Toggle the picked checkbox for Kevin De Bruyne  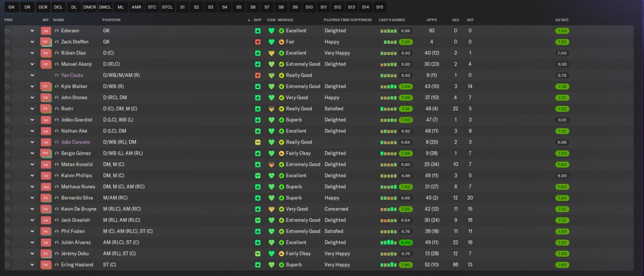click(x=7, y=209)
